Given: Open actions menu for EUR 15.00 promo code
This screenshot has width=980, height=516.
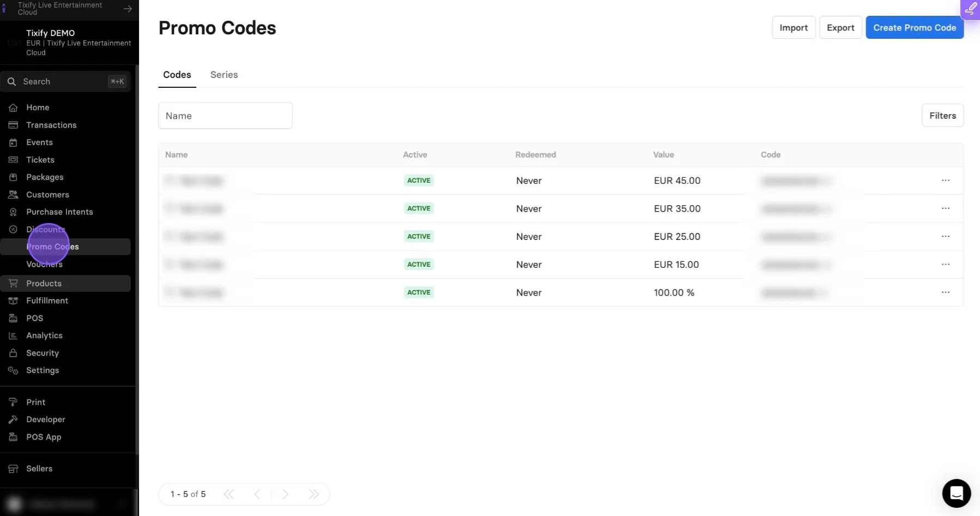Looking at the screenshot, I should [x=946, y=265].
